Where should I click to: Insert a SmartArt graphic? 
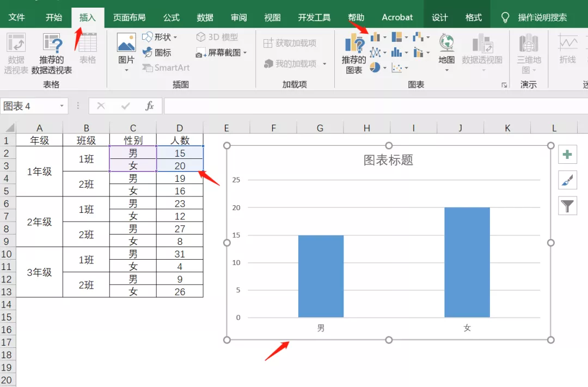tap(166, 68)
